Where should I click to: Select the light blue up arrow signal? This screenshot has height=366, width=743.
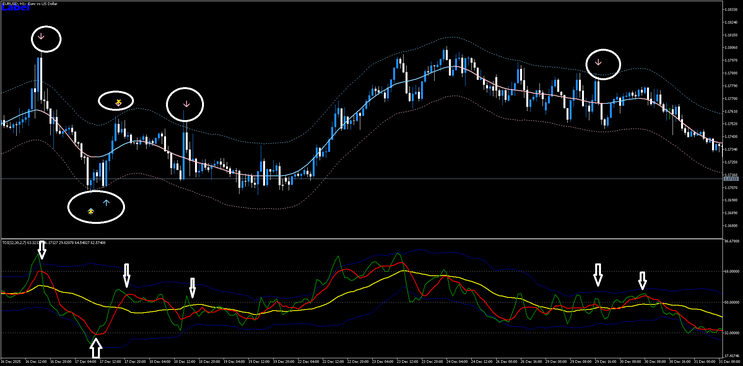pyautogui.click(x=106, y=203)
